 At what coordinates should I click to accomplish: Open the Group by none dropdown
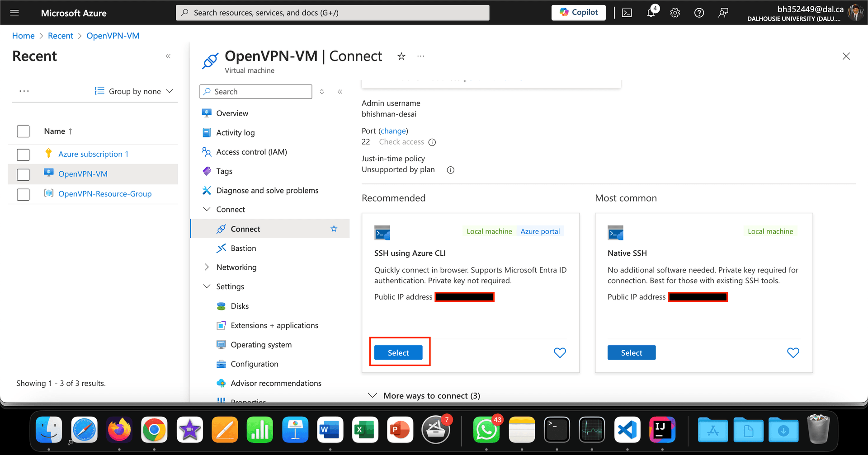[134, 91]
